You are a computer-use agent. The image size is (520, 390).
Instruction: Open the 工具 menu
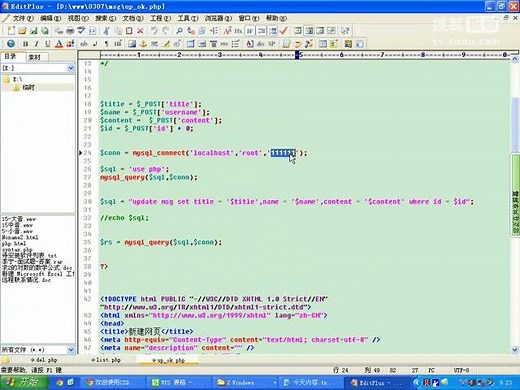[x=188, y=18]
